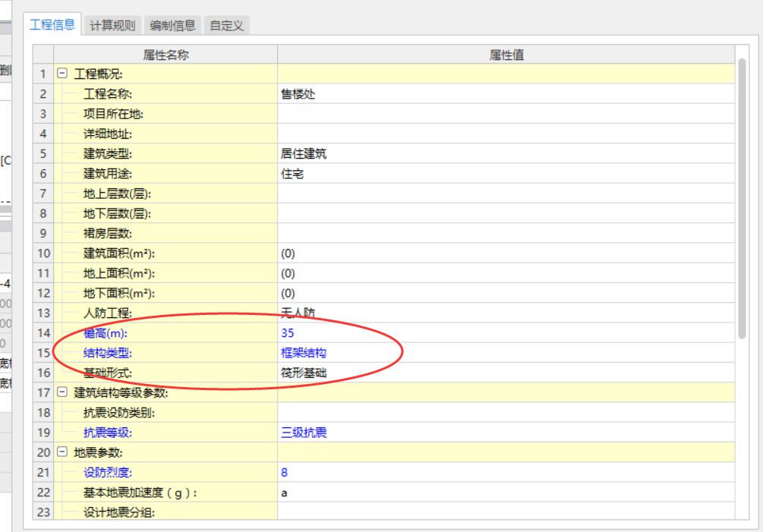Select the 基本地震加速度 value a

pos(506,493)
